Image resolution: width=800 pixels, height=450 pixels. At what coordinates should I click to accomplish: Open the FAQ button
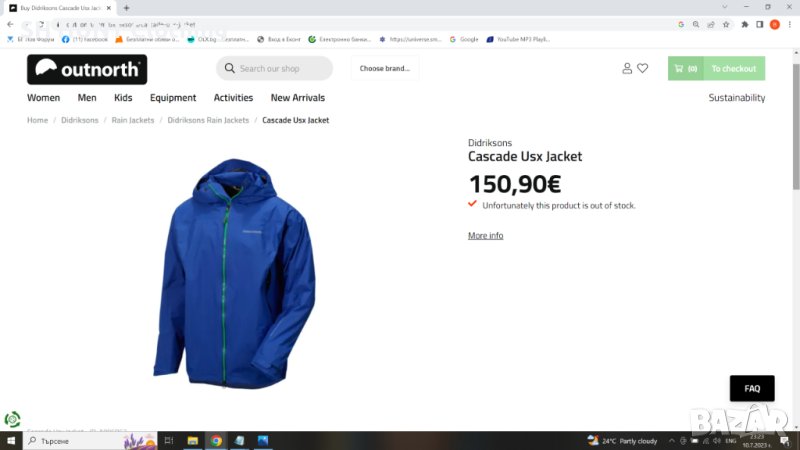[x=752, y=388]
